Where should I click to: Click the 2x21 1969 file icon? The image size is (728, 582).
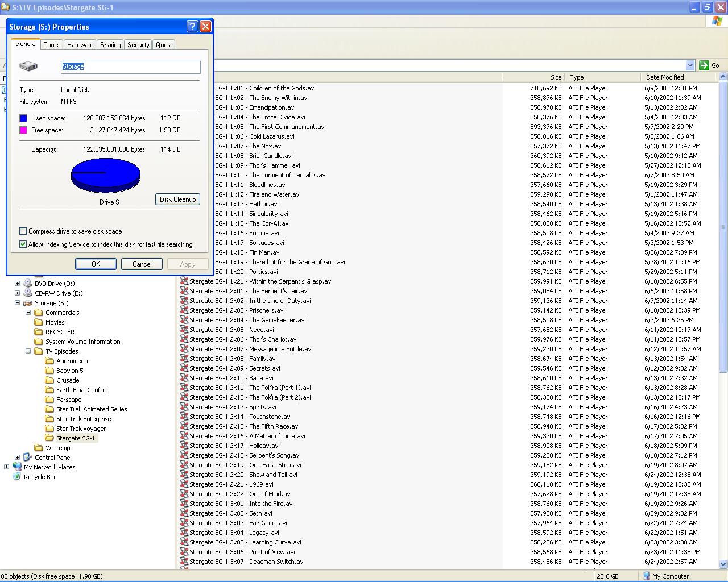point(184,484)
